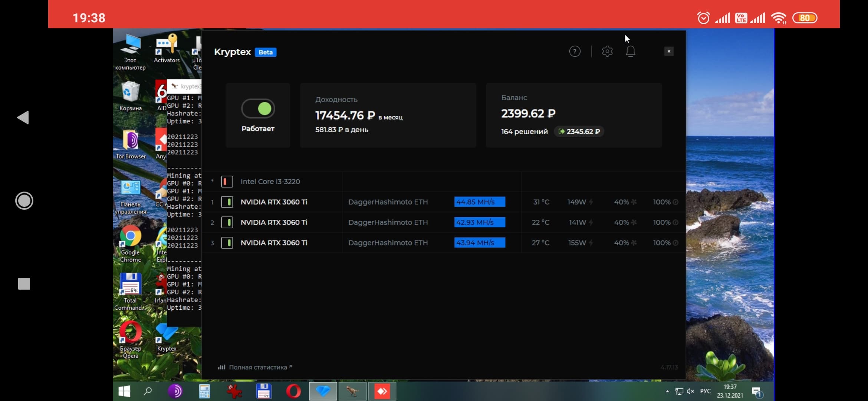The height and width of the screenshot is (401, 868).
Task: Click the 149W power icon for GPU 1
Action: coord(591,202)
